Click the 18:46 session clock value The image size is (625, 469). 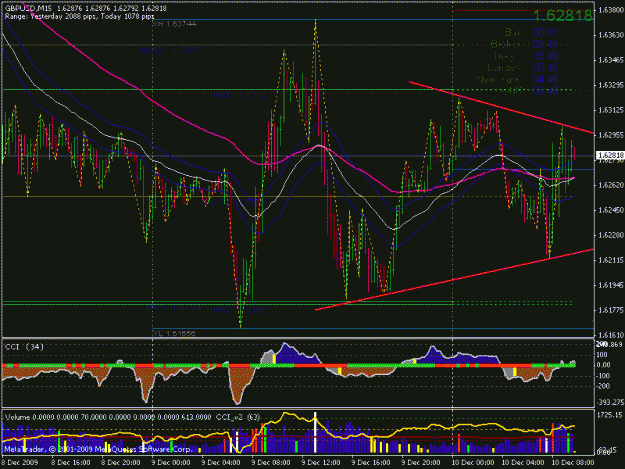click(545, 56)
